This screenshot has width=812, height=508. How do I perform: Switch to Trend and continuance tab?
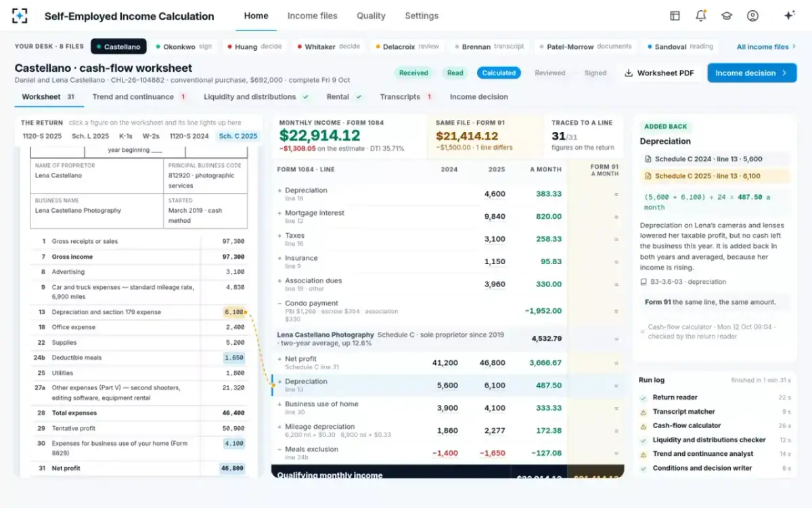(x=139, y=97)
